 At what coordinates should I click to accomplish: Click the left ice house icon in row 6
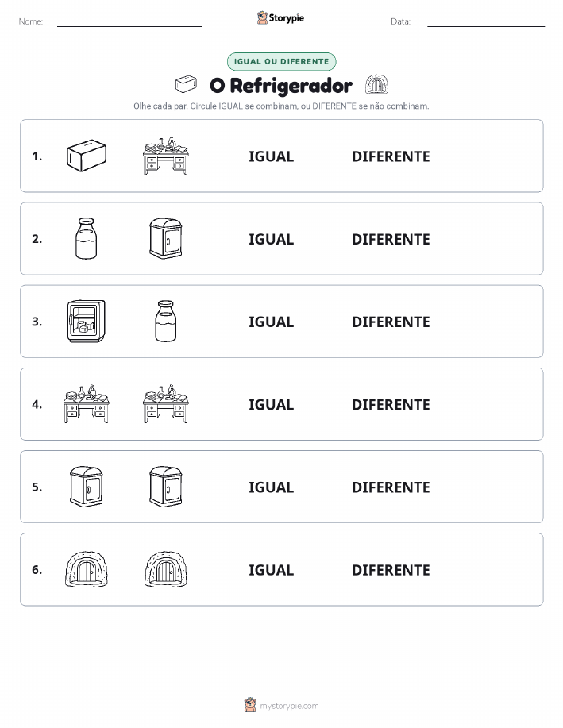coord(87,569)
